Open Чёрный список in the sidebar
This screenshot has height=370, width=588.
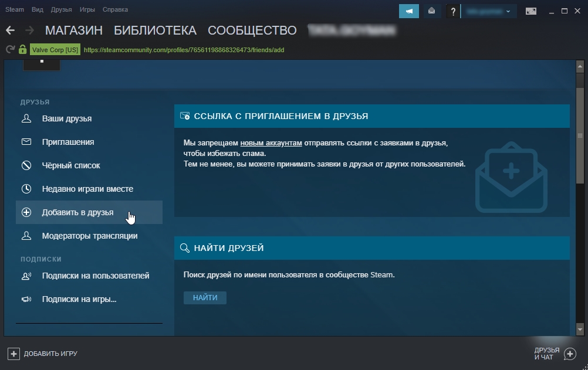click(89, 165)
